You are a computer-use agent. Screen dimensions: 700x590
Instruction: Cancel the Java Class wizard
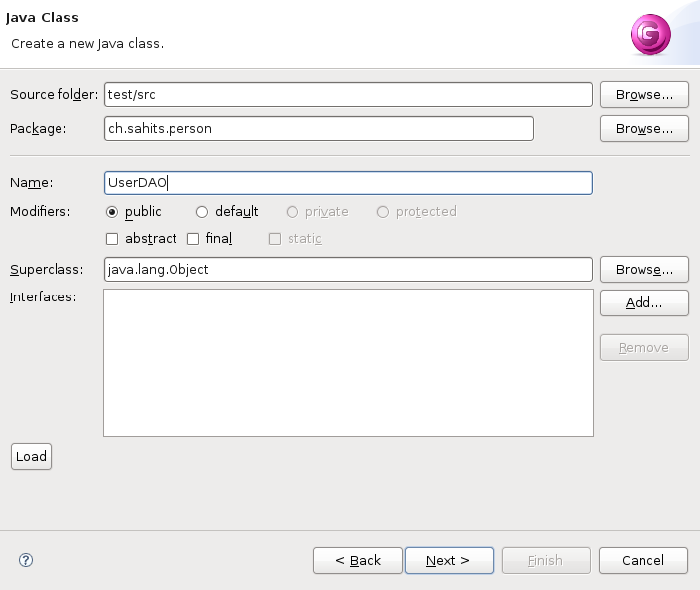point(643,561)
